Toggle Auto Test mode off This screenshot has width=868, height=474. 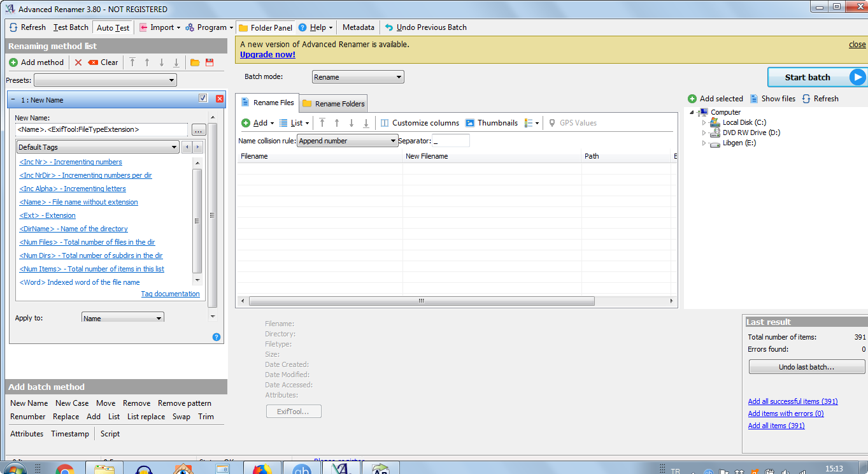tap(112, 27)
